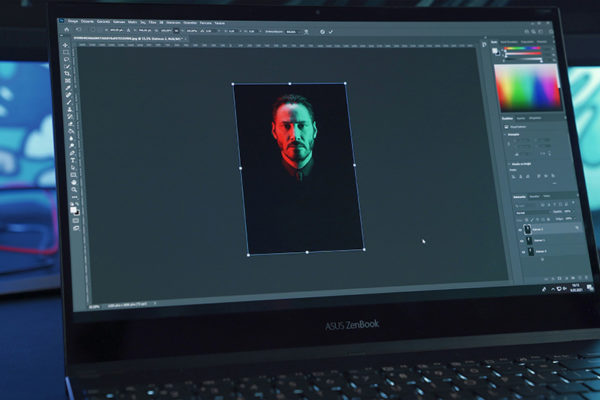Select the Type tool
This screenshot has height=400, width=600.
tap(72, 160)
